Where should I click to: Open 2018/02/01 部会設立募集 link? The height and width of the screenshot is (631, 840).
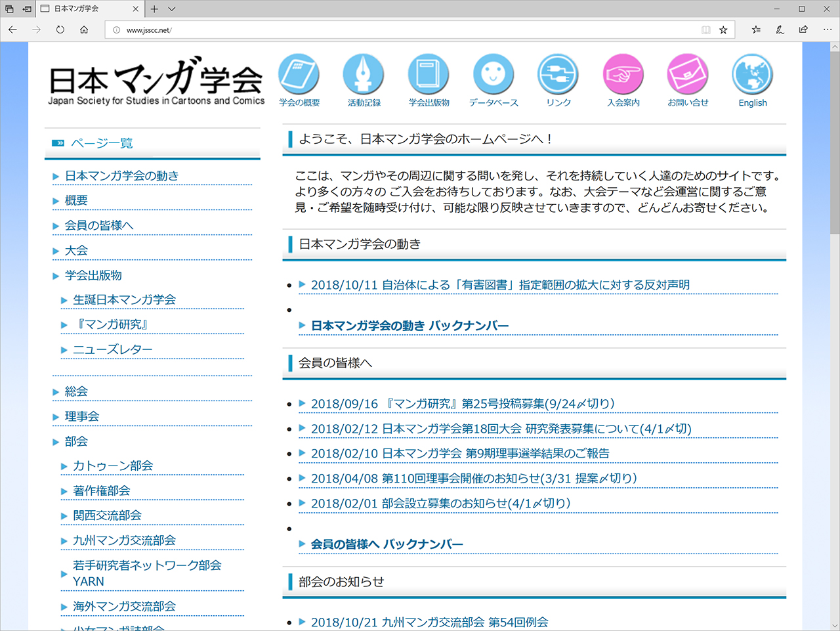click(441, 503)
